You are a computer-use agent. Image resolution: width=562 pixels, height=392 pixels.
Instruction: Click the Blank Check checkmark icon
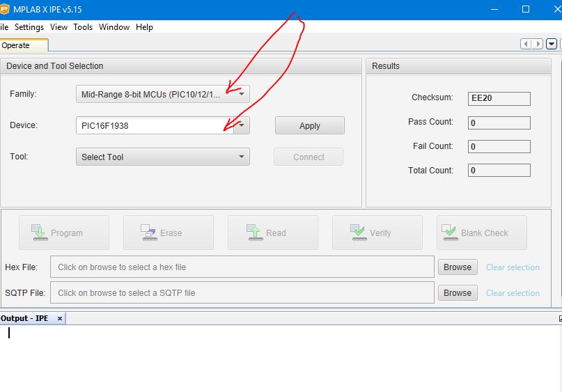[x=449, y=233]
